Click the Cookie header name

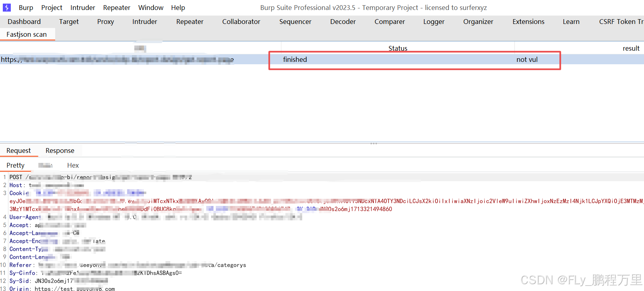pos(19,193)
